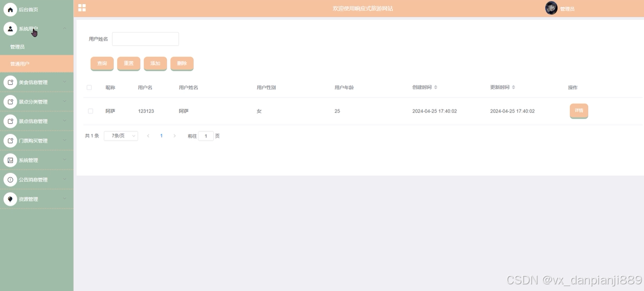Sort by 更新时间 using its sort arrows
The width and height of the screenshot is (644, 291).
tap(514, 87)
